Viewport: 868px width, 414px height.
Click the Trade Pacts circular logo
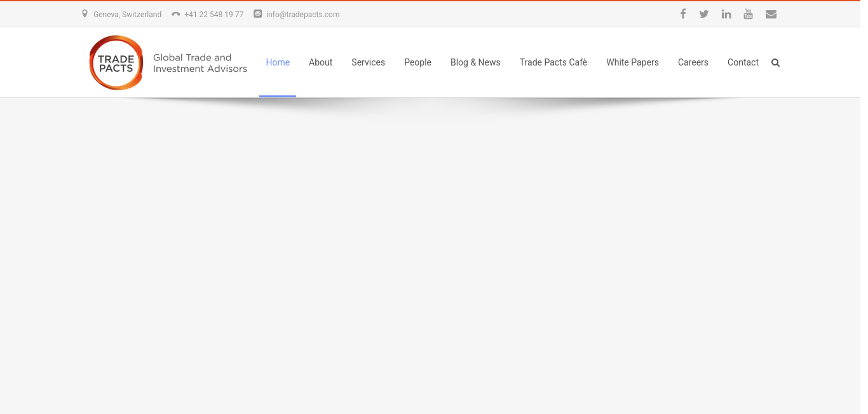(116, 62)
